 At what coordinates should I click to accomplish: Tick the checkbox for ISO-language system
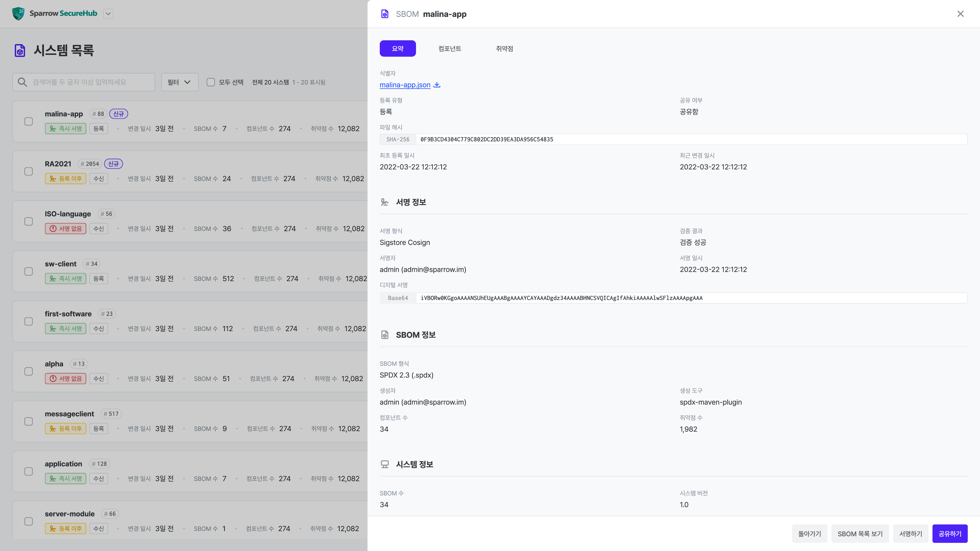[x=28, y=221]
